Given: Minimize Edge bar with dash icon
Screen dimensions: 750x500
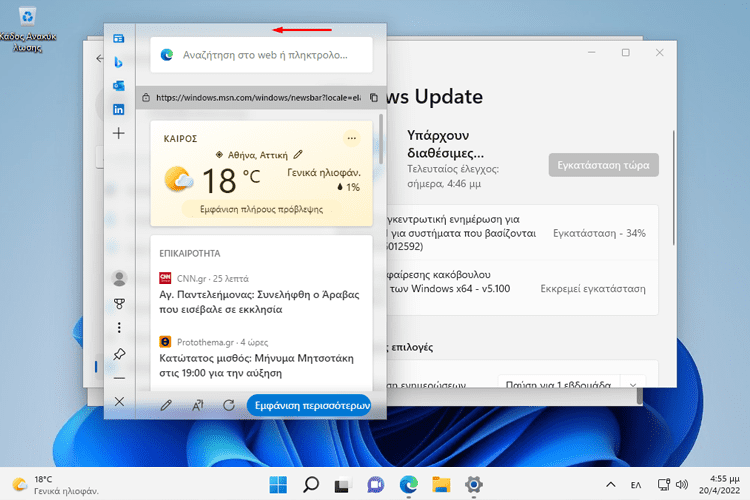Looking at the screenshot, I should [119, 378].
